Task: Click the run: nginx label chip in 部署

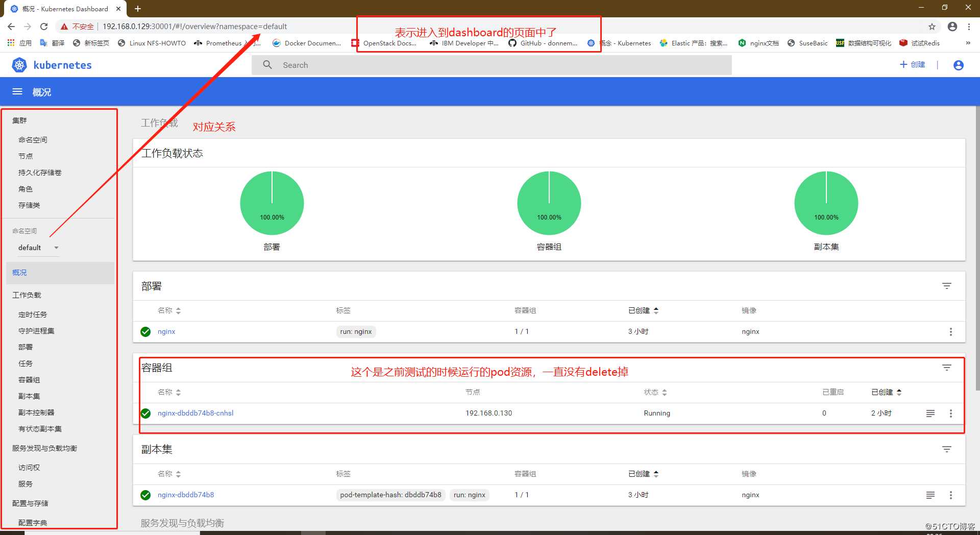Action: coord(356,332)
